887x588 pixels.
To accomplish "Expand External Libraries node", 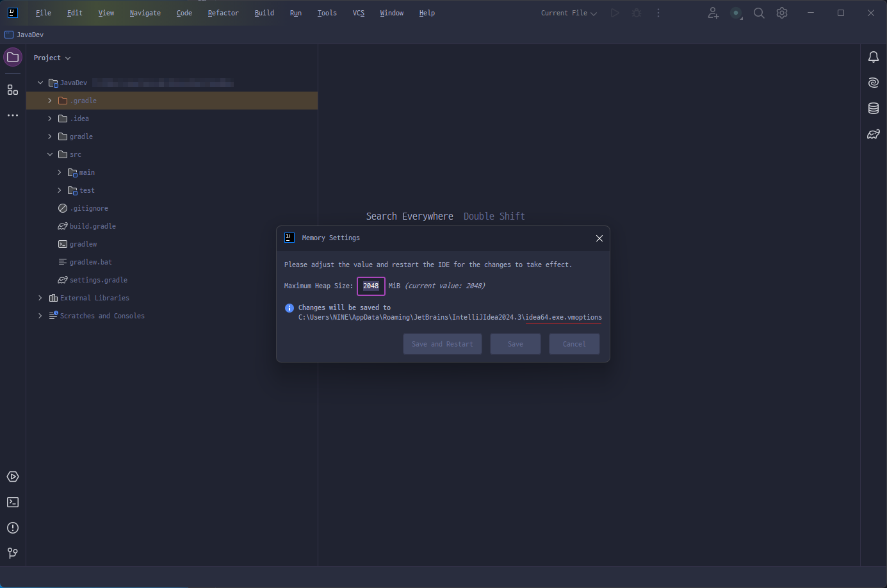I will click(x=40, y=298).
